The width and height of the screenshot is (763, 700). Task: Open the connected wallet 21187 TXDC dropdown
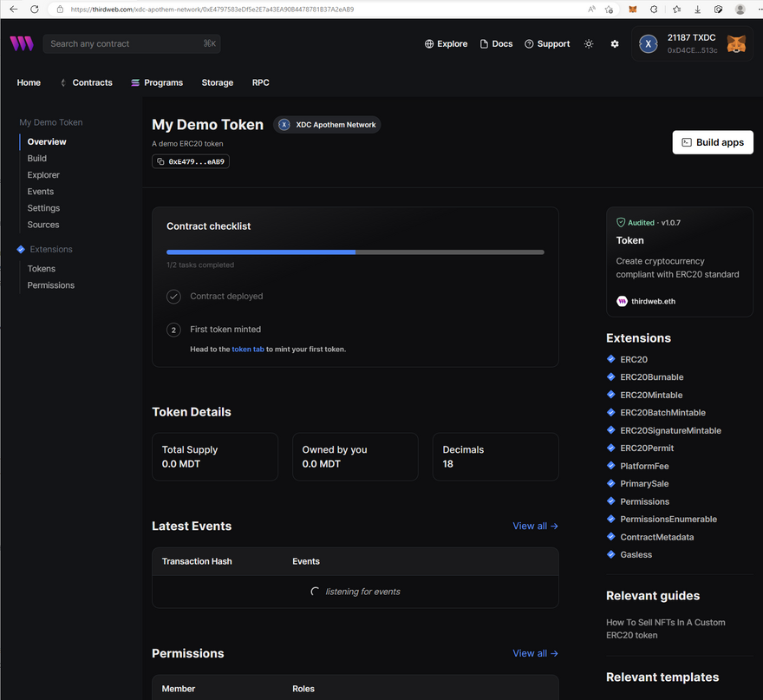[x=691, y=43]
